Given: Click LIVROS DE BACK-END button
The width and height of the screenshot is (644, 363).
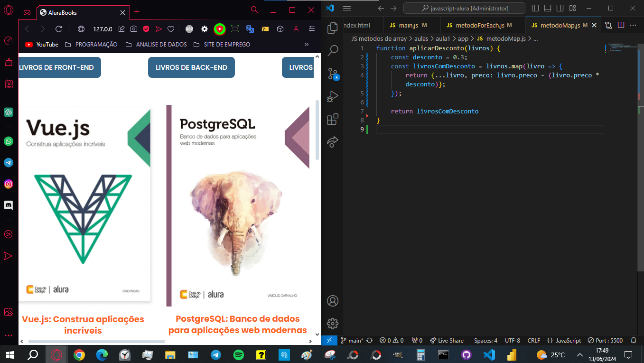Looking at the screenshot, I should [191, 67].
